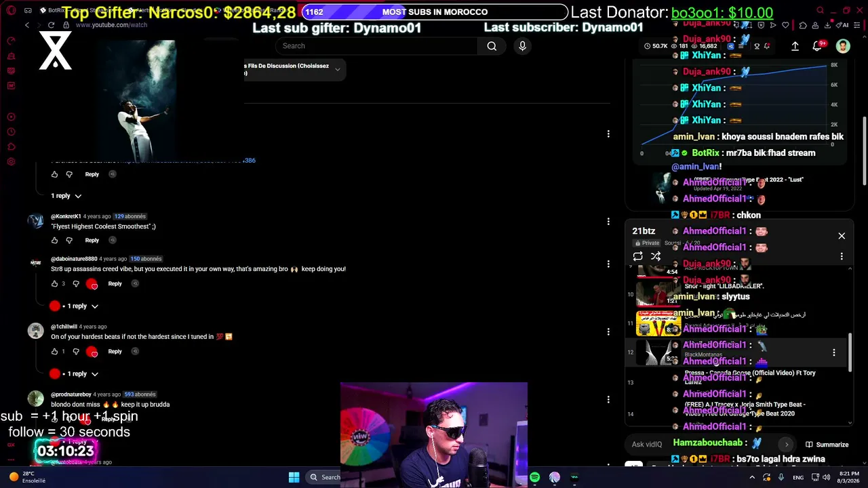Viewport: 868px width, 488px height.
Task: Open the YouTube account avatar menu
Action: point(843,46)
